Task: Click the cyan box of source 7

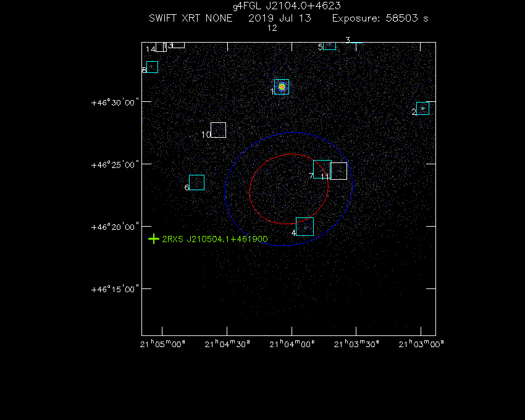Action: (x=322, y=169)
